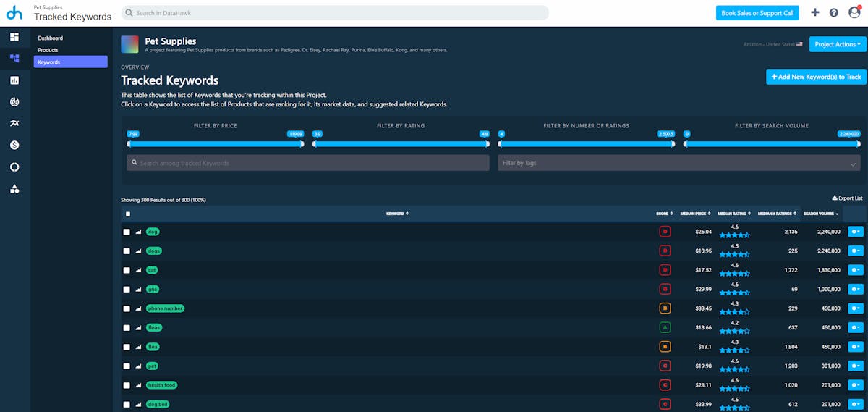Open the dashboard grid sidebar icon

click(14, 37)
